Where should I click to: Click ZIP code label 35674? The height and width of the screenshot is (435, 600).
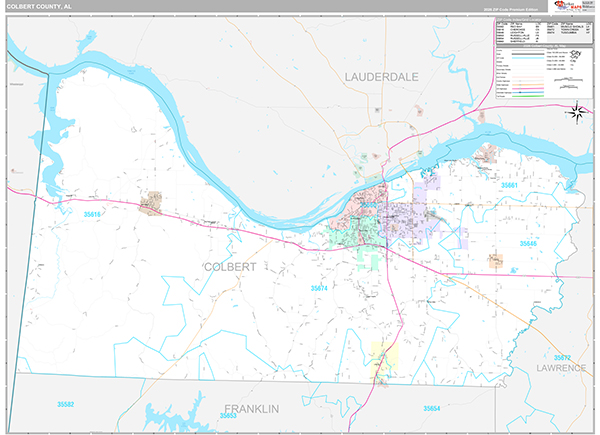tap(319, 288)
